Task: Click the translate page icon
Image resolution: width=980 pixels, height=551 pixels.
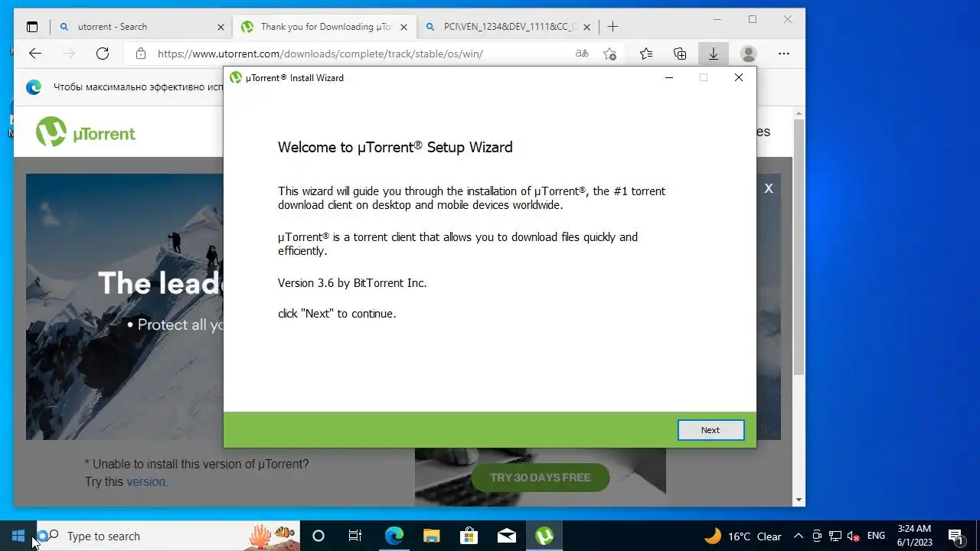Action: [582, 54]
